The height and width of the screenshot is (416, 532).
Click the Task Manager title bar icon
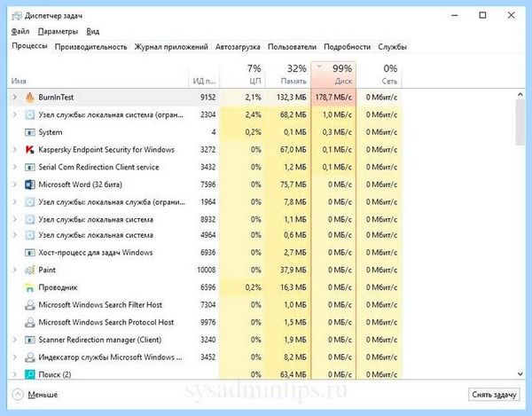pos(17,16)
